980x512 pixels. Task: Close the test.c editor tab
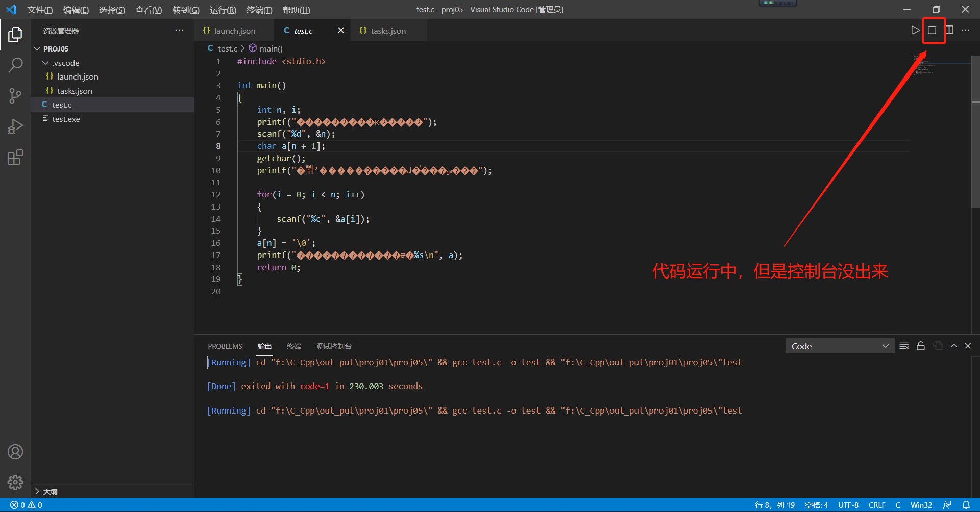tap(341, 31)
